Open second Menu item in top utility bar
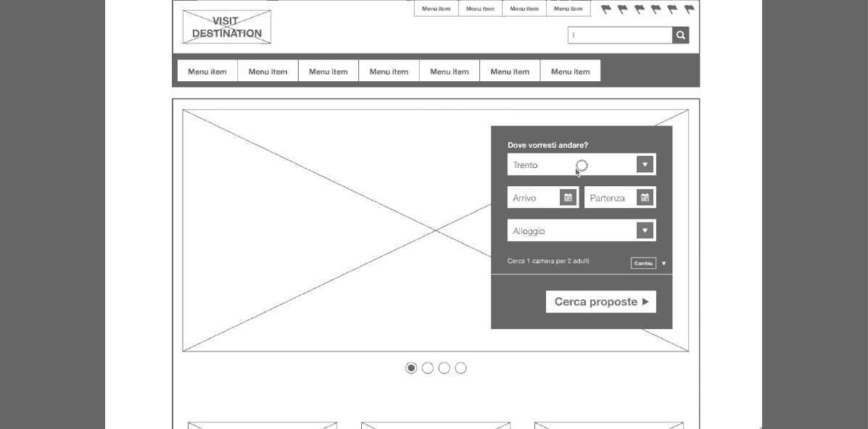This screenshot has width=868, height=429. tap(481, 8)
